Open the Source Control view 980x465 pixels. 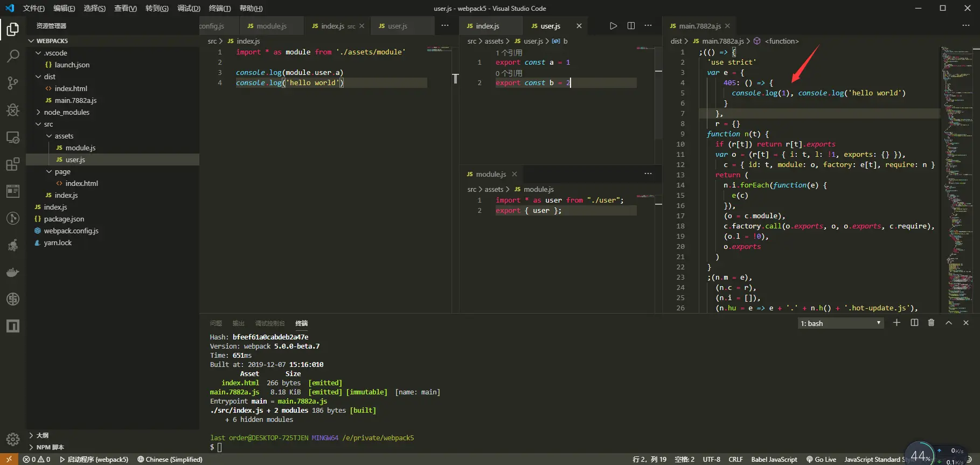click(x=13, y=82)
